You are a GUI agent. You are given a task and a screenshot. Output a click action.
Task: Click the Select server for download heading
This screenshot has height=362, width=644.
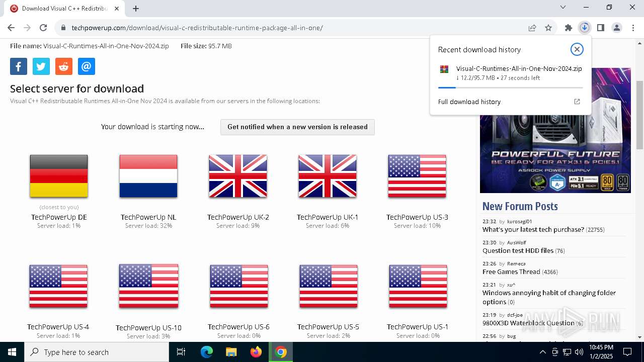click(x=77, y=88)
